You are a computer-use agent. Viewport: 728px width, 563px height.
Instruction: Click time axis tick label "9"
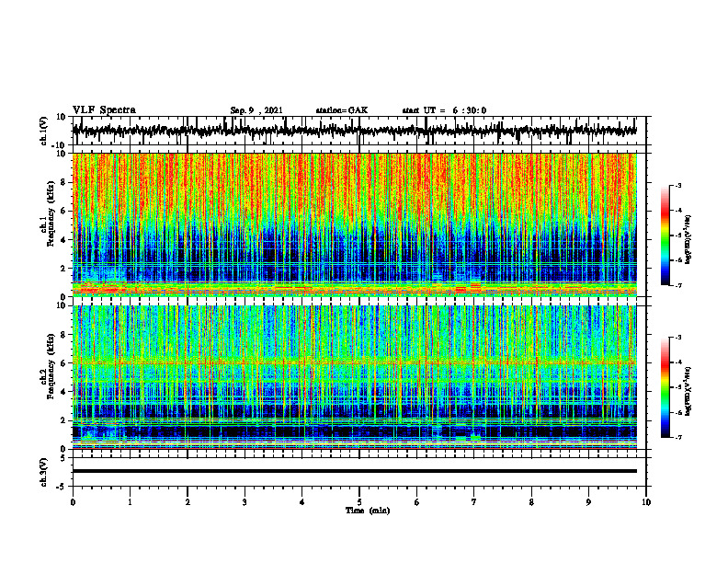[588, 502]
